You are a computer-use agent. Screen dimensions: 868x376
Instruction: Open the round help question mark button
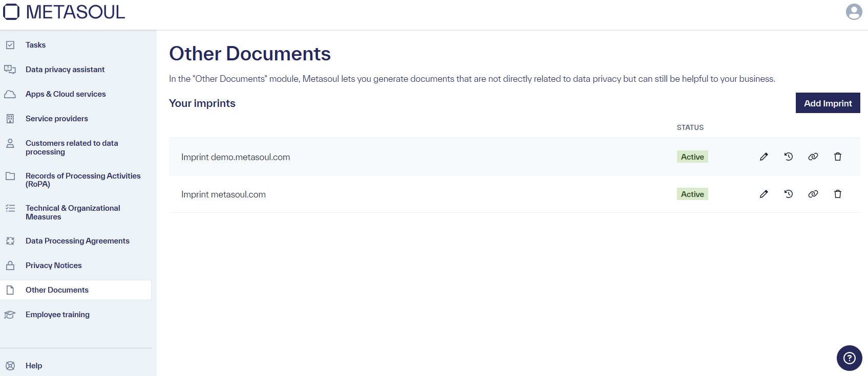(850, 358)
